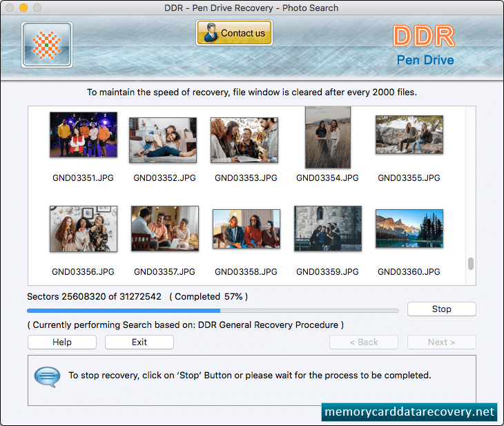Click the DDR orange pixel logo icon
Viewport: 504px width, 426px height.
(47, 45)
